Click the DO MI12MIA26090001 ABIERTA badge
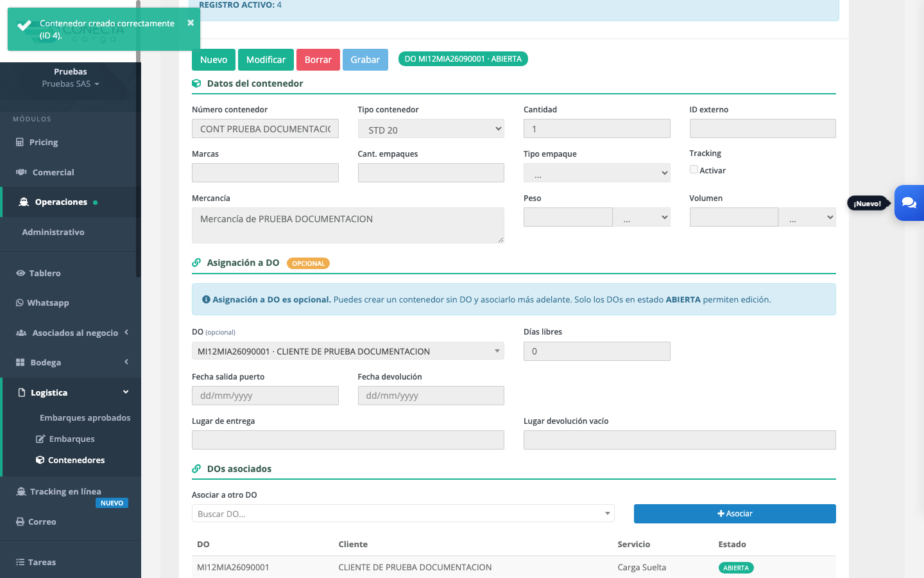The width and height of the screenshot is (924, 578). click(463, 59)
